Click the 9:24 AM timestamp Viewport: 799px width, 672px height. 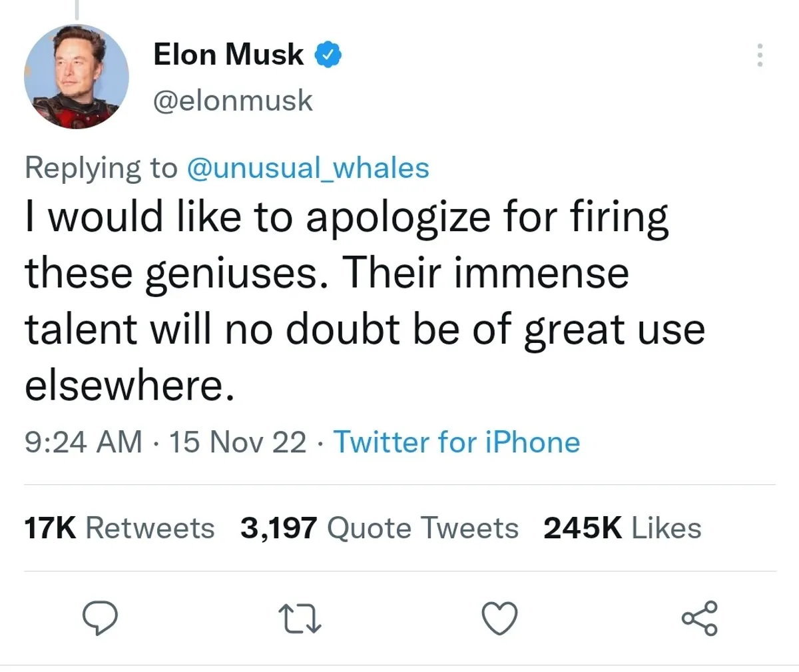(x=83, y=442)
